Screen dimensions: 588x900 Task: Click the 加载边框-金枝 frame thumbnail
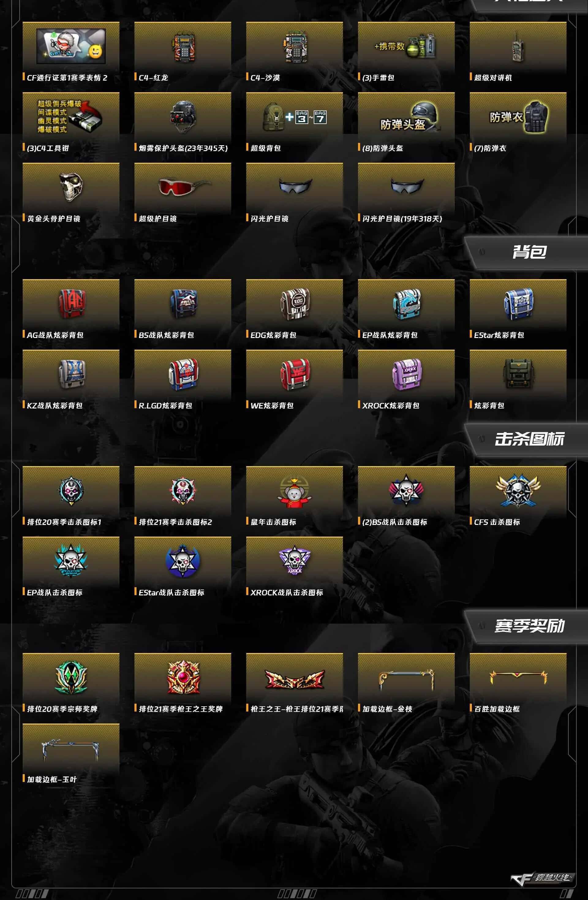pyautogui.click(x=406, y=680)
